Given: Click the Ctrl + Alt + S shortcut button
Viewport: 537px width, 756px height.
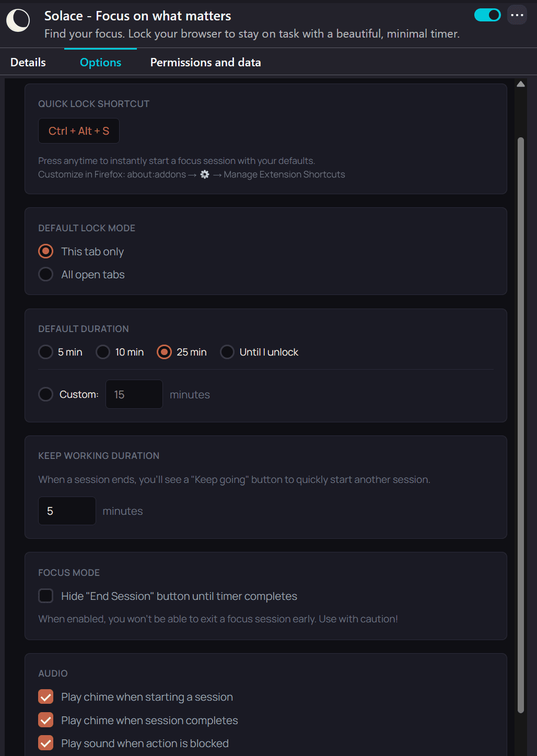Looking at the screenshot, I should [78, 131].
